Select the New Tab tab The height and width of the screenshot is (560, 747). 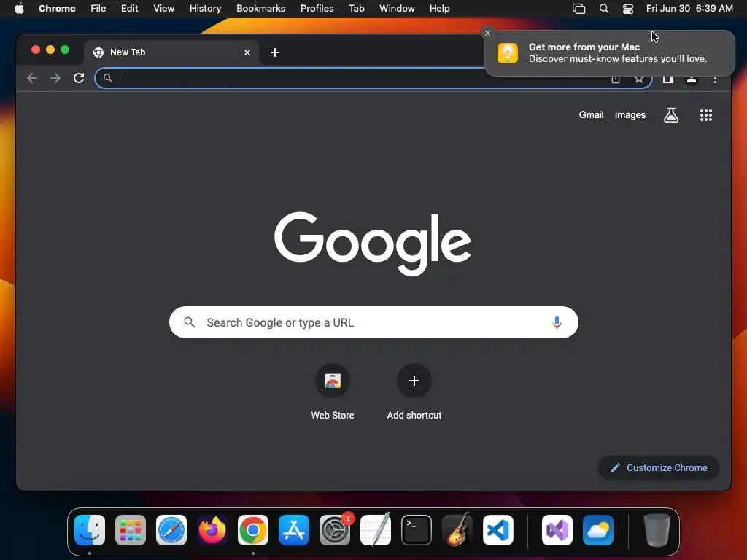coord(171,52)
